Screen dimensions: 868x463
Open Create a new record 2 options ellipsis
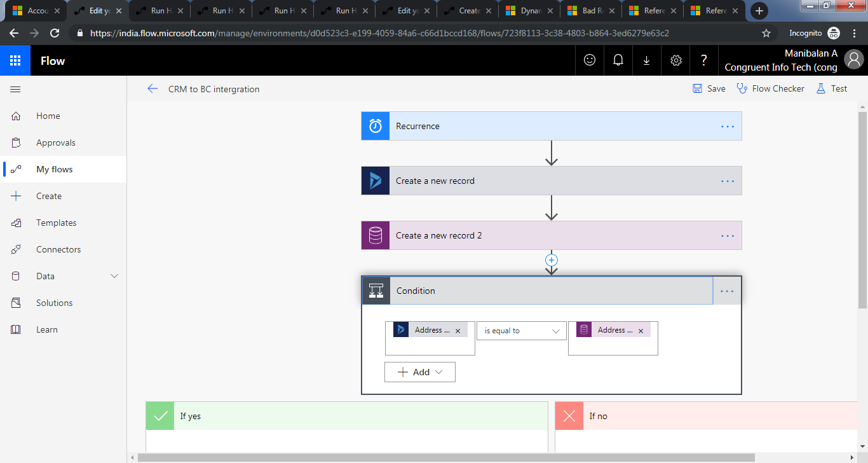(x=728, y=235)
